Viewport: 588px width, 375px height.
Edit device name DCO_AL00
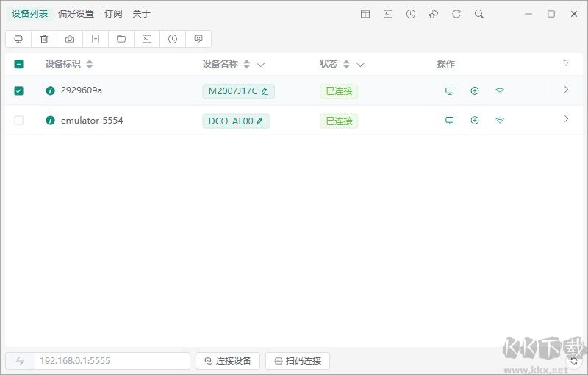point(260,121)
